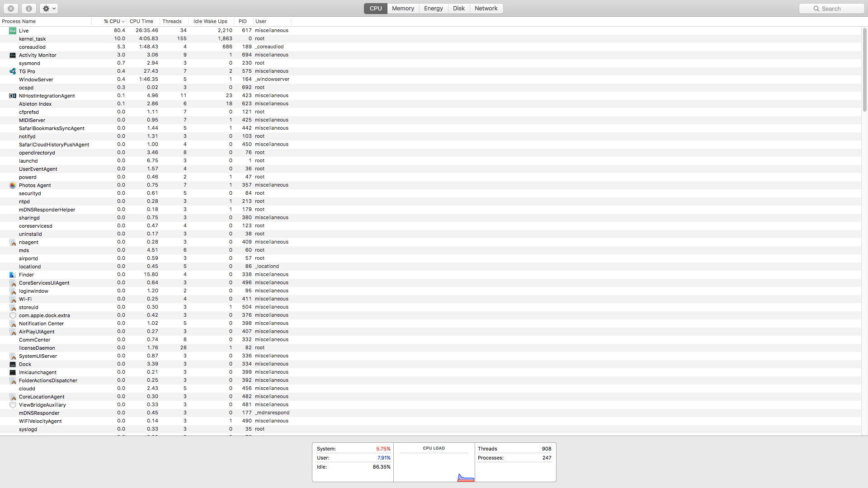The width and height of the screenshot is (868, 488).
Task: Select the mDNSResponderHelper row
Action: [x=430, y=210]
